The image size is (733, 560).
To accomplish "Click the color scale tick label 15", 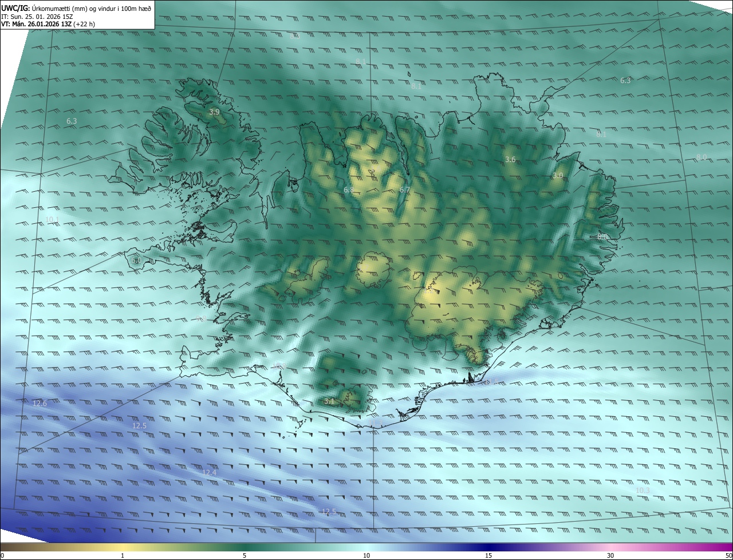I will 488,555.
